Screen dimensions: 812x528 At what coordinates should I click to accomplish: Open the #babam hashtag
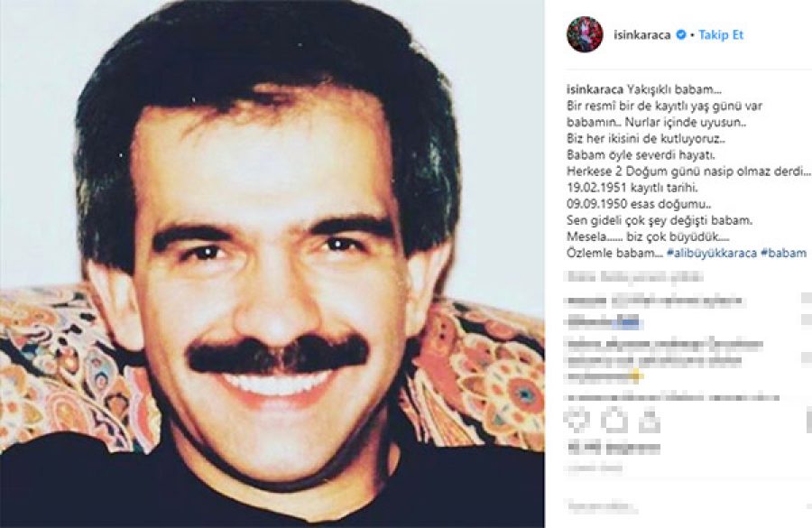tap(783, 253)
